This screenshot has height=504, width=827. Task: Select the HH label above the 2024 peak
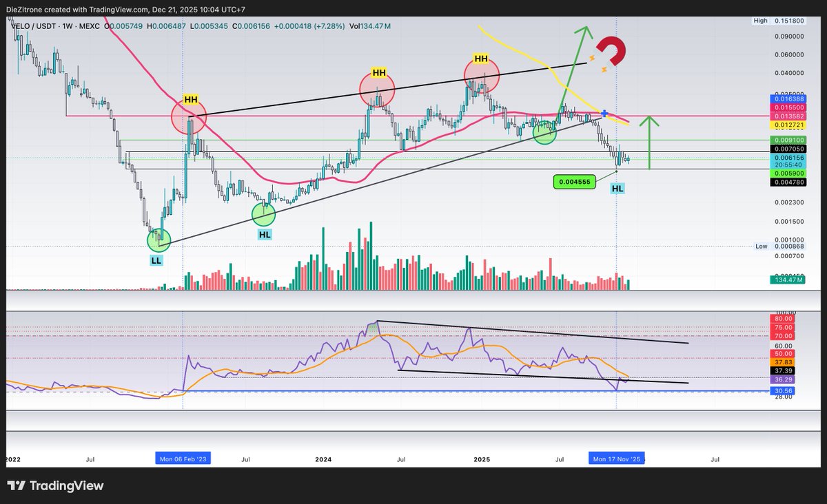378,72
